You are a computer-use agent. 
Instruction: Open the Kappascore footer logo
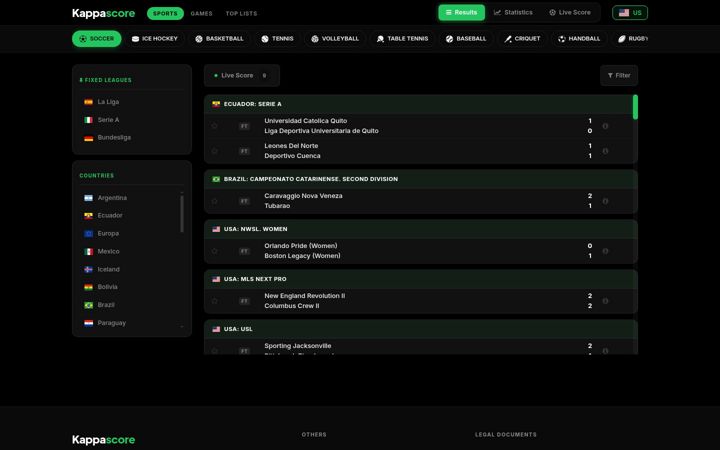[103, 440]
